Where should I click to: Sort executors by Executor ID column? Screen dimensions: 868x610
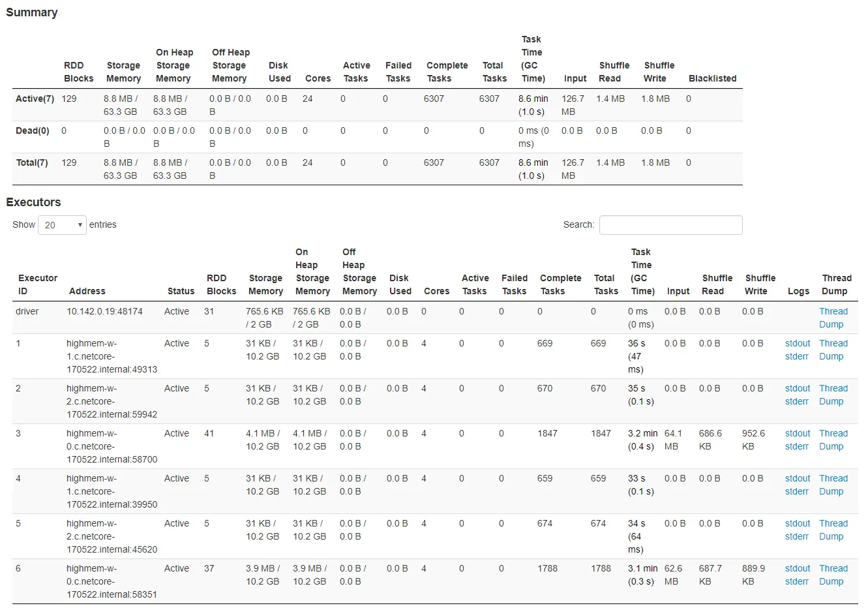tap(38, 284)
